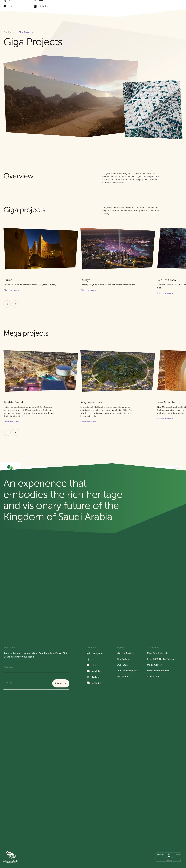This screenshot has width=186, height=868.
Task: Click the Saudi Arabia Expo logo in the footer
Action: (x=11, y=857)
